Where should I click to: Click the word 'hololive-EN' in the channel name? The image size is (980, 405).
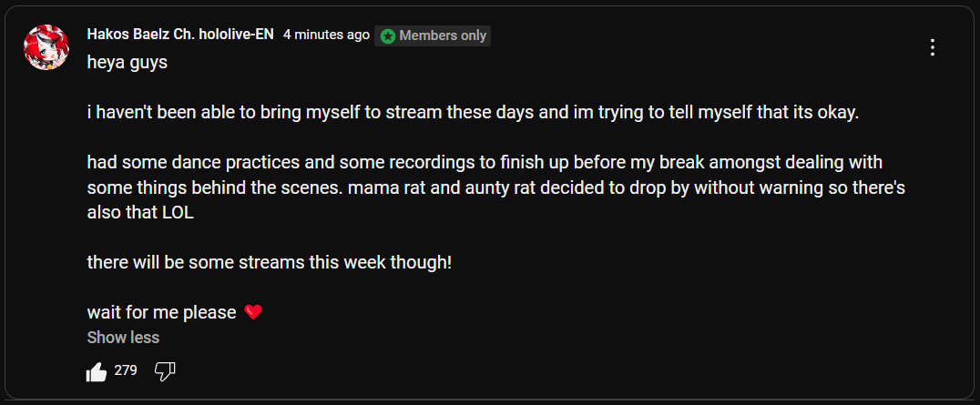click(x=237, y=35)
